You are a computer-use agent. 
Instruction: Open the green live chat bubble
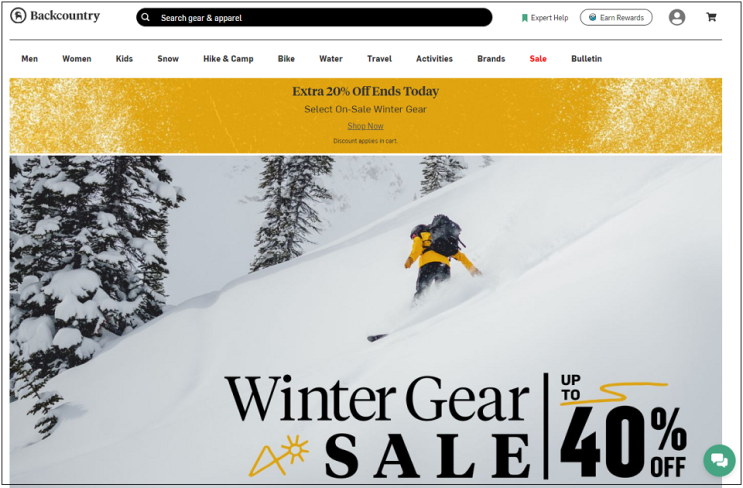[719, 460]
